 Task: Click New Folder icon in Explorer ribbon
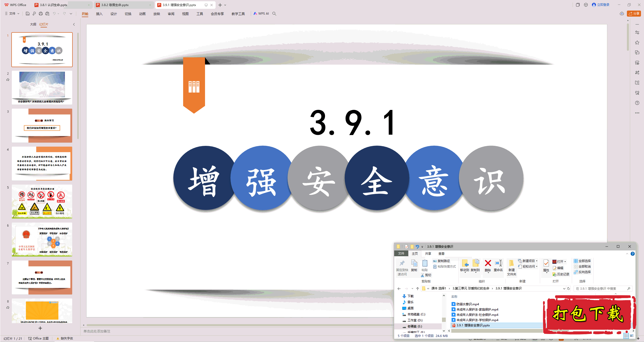(x=511, y=263)
